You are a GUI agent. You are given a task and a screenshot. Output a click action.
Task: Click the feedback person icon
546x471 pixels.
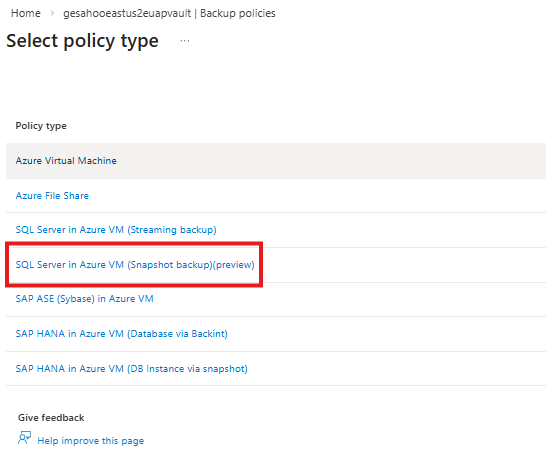coord(24,438)
